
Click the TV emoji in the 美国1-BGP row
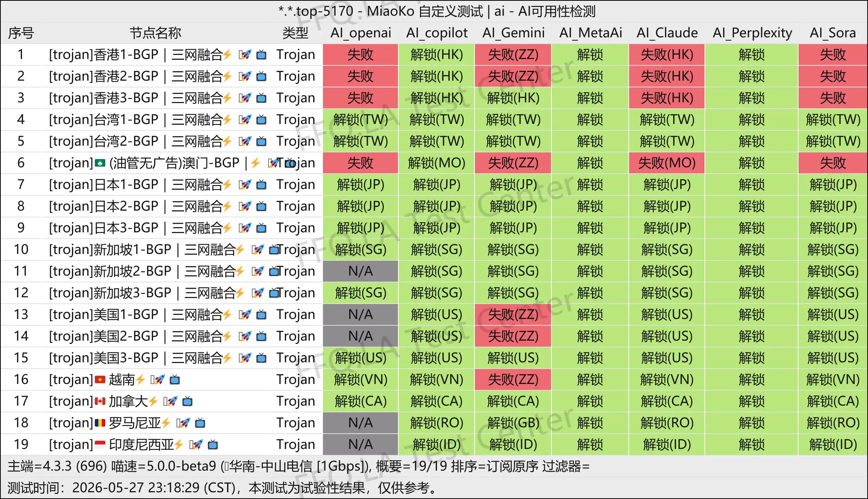[x=261, y=315]
